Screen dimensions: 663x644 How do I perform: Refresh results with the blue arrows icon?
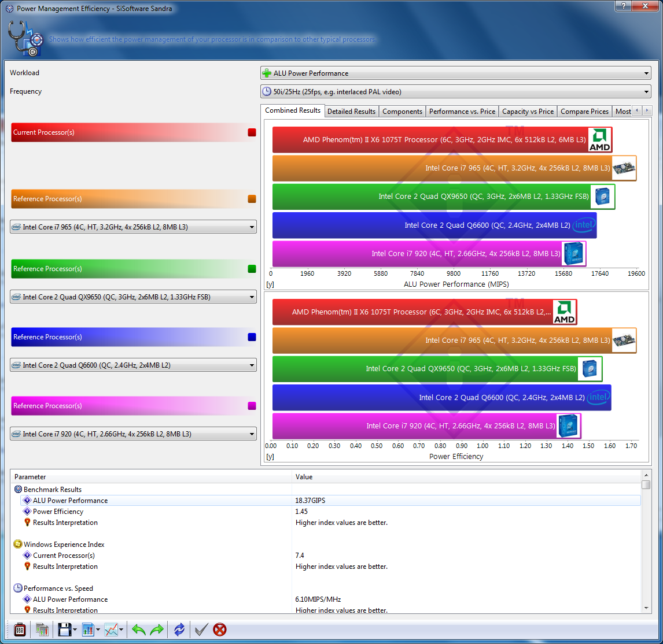click(179, 630)
